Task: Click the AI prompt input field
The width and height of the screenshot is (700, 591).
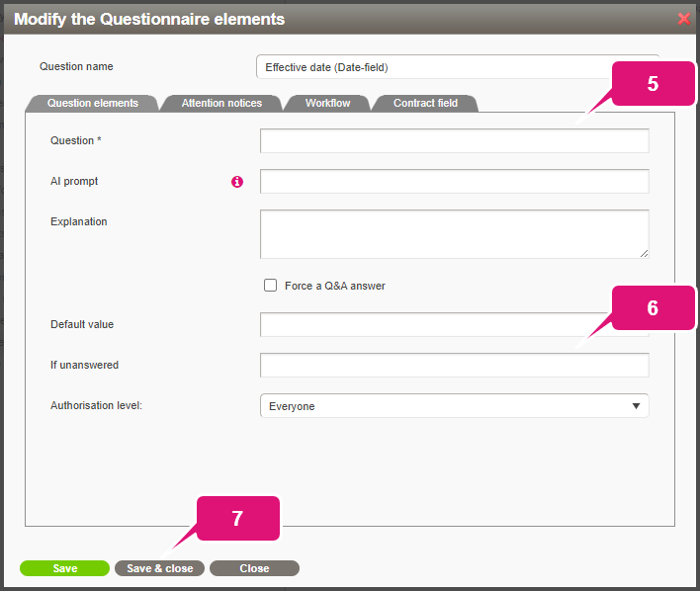Action: [x=454, y=181]
